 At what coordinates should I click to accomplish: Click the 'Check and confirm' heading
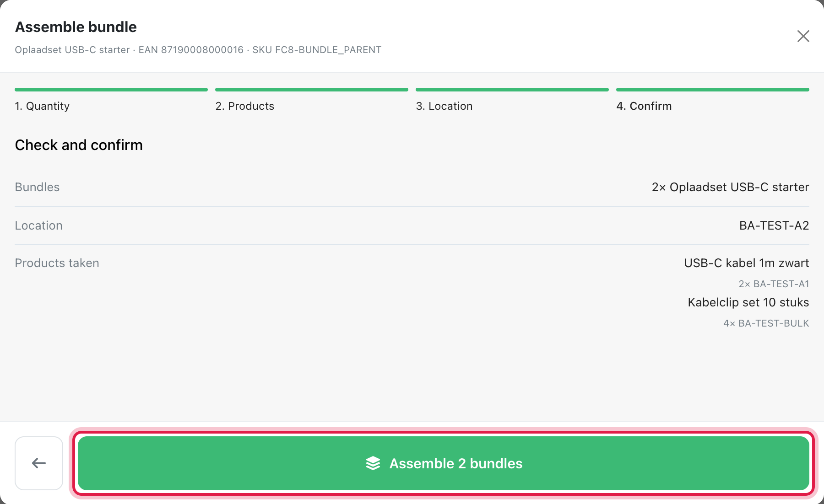tap(79, 145)
